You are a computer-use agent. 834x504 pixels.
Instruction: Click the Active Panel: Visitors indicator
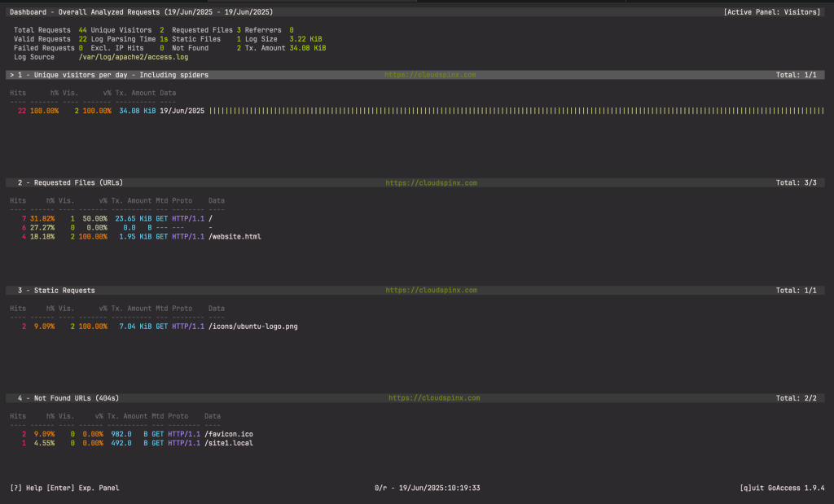(772, 11)
